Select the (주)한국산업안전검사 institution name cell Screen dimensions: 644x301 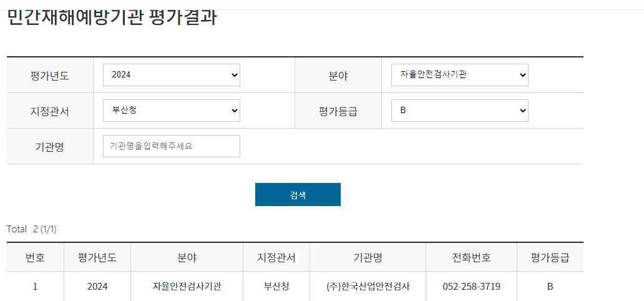tap(368, 287)
